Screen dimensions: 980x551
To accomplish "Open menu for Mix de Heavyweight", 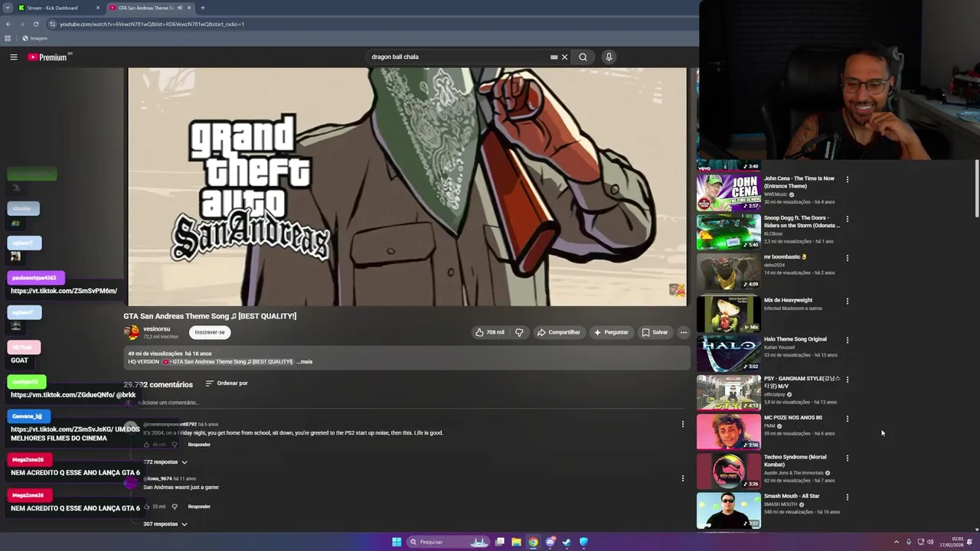I will [x=847, y=301].
